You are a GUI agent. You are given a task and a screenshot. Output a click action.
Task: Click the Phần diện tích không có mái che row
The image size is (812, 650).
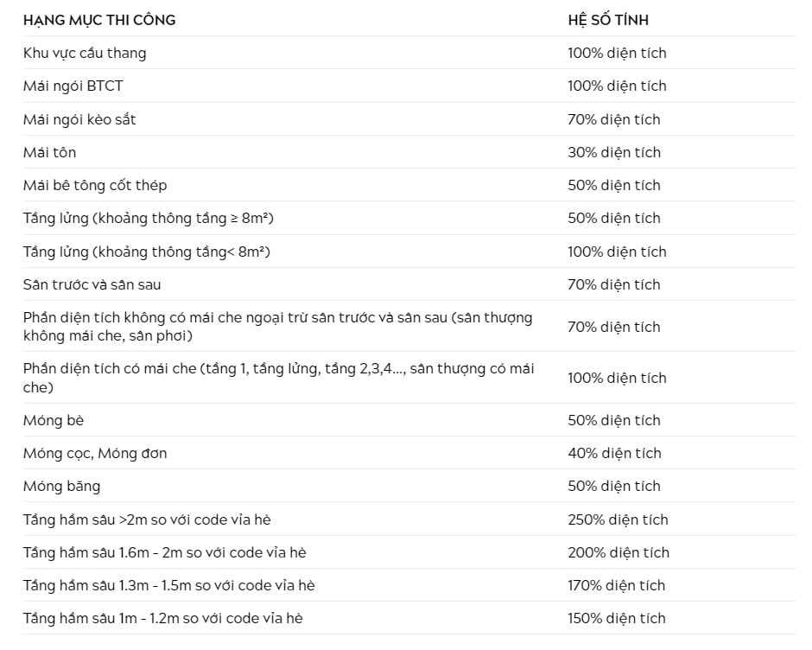click(x=409, y=327)
